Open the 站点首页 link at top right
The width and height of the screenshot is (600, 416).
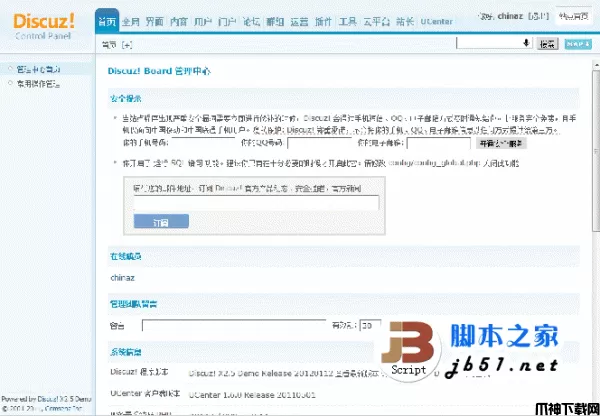click(x=573, y=16)
